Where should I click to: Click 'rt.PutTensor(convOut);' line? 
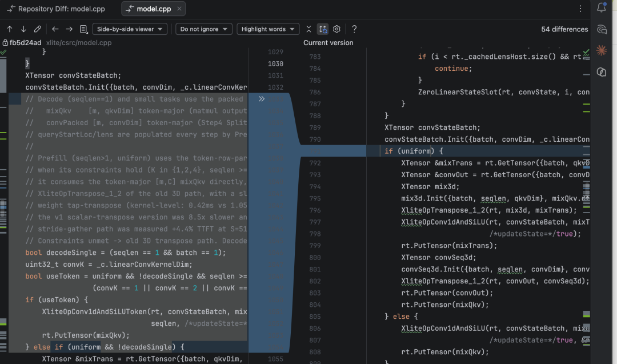point(447,293)
